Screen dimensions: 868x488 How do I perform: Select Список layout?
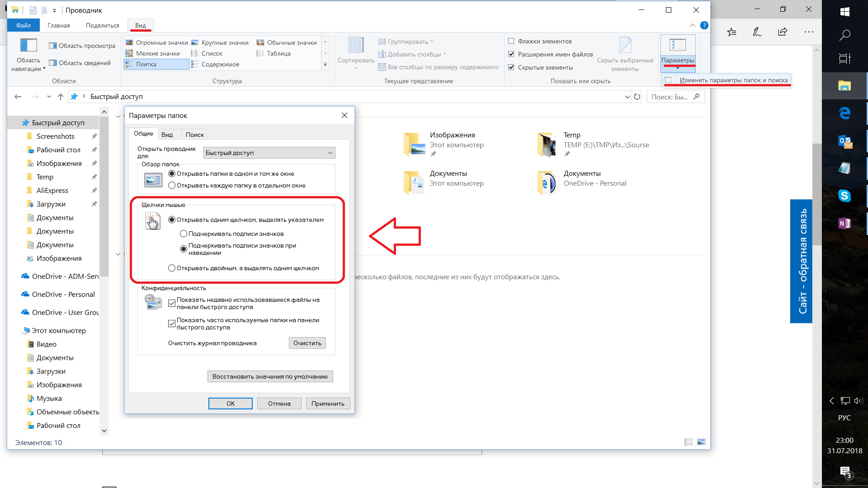tap(207, 53)
